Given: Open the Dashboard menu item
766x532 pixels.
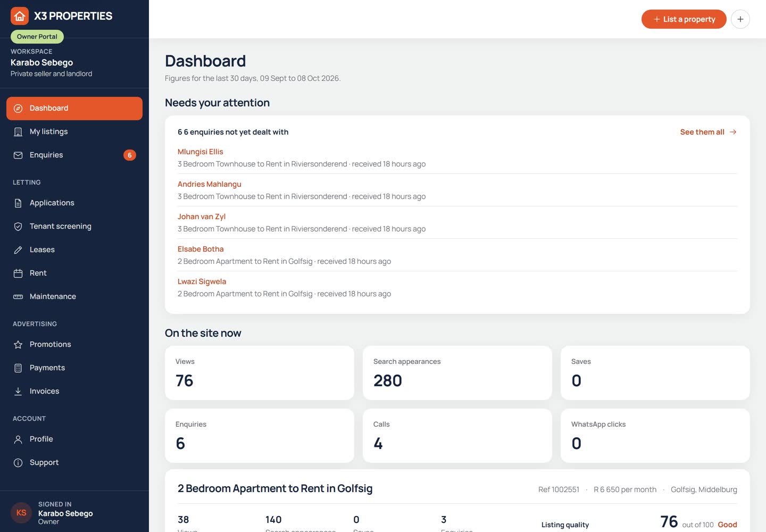Looking at the screenshot, I should pyautogui.click(x=74, y=109).
